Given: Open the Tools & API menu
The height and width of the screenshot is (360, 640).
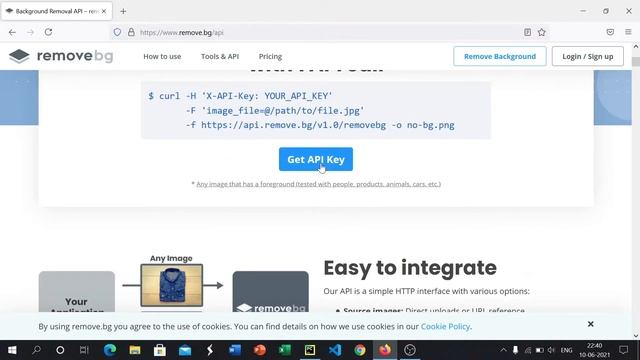Looking at the screenshot, I should [x=220, y=56].
